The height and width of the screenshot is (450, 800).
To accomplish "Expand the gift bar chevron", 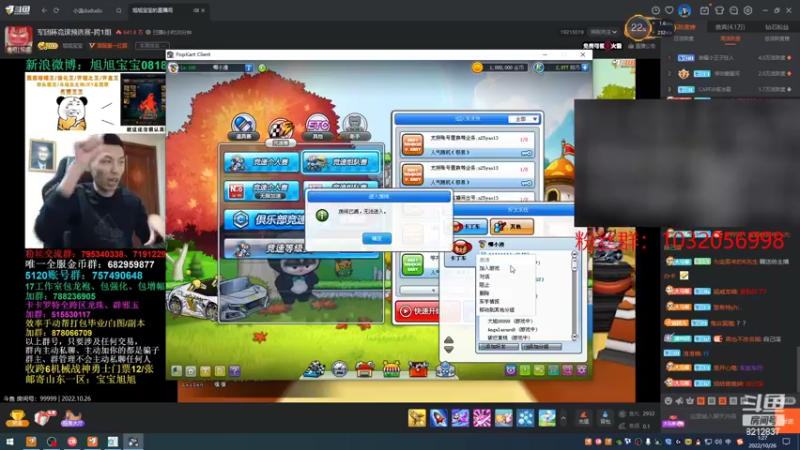I will pos(563,418).
